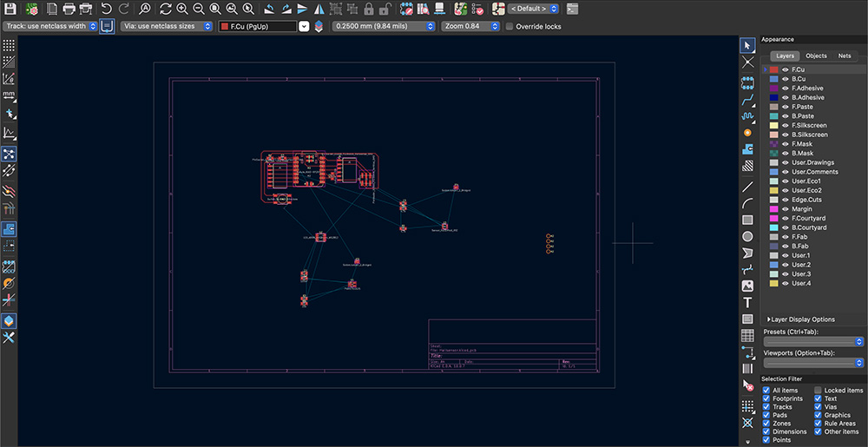Screen dimensions: 868x447
Task: Open Board Setup from top toolbar
Action: [31, 9]
